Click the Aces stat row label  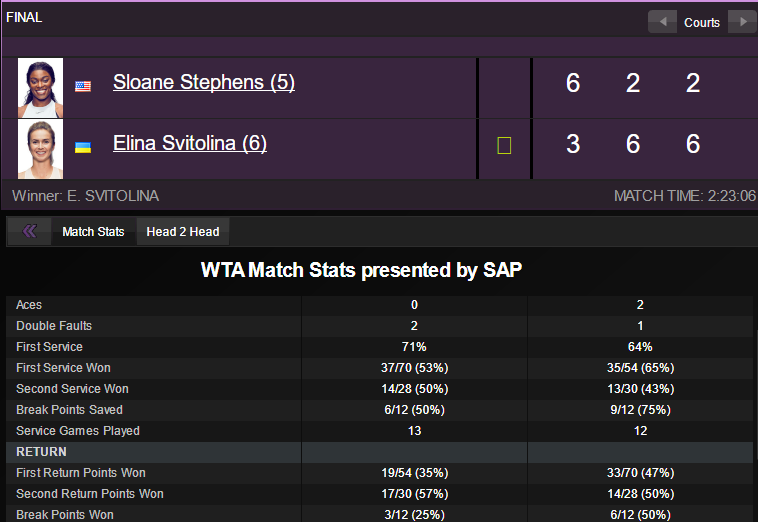pyautogui.click(x=29, y=305)
